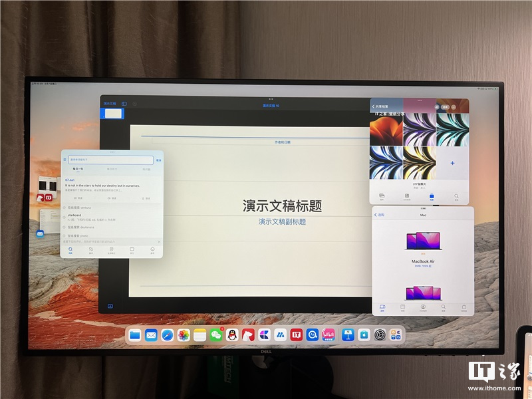Launch Safari from the dock

pyautogui.click(x=168, y=335)
